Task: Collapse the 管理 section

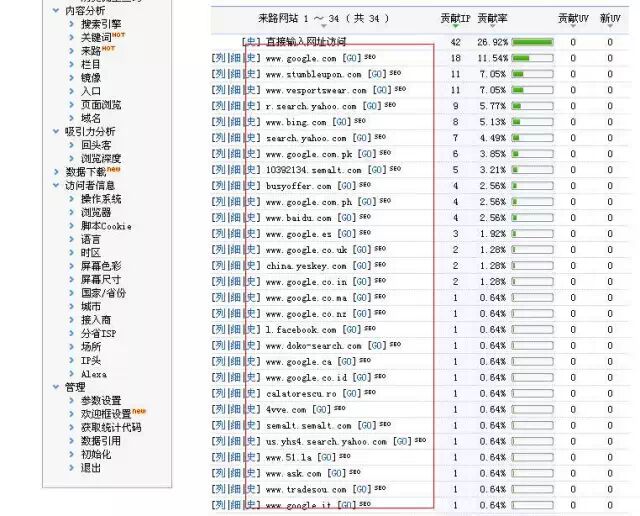Action: click(x=56, y=387)
